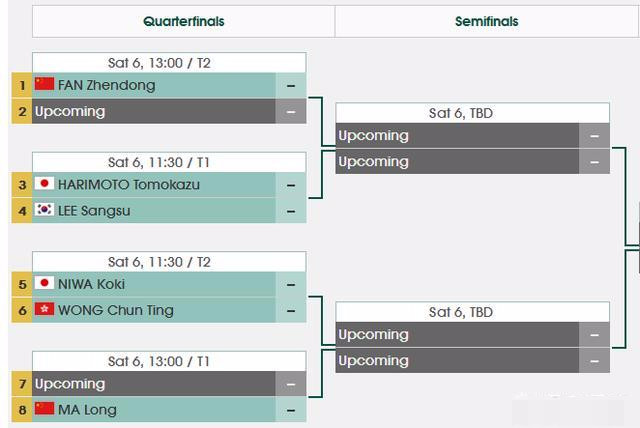Select seed number 8 badge

click(22, 410)
